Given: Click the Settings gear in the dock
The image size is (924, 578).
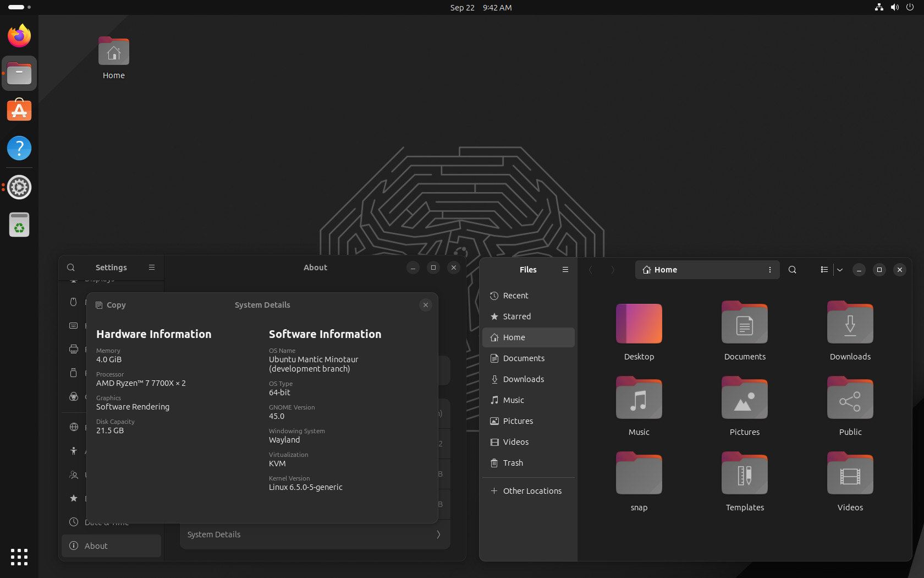Looking at the screenshot, I should (x=19, y=187).
